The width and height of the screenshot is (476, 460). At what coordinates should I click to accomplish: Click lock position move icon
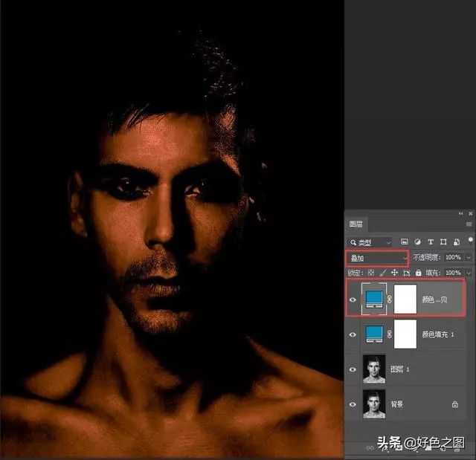tap(396, 273)
